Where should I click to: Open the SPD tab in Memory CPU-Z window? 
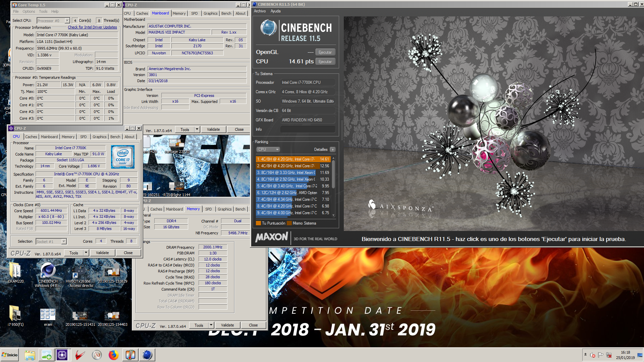click(208, 209)
